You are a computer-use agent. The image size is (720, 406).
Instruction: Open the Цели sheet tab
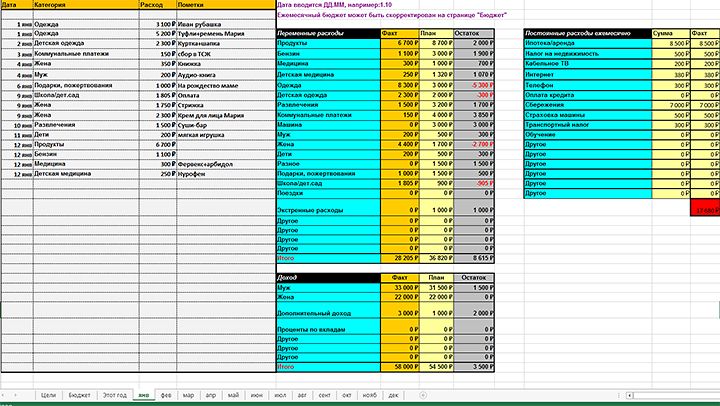[x=48, y=395]
